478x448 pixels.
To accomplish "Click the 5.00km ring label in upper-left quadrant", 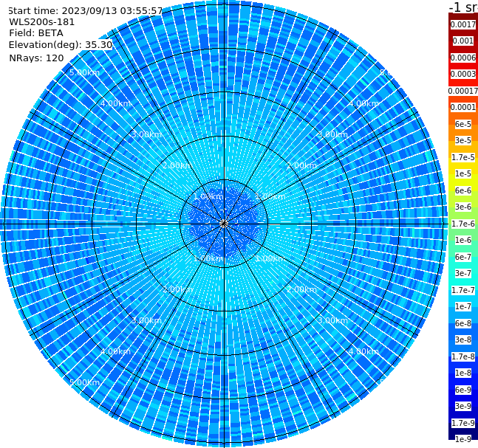I will coord(84,72).
